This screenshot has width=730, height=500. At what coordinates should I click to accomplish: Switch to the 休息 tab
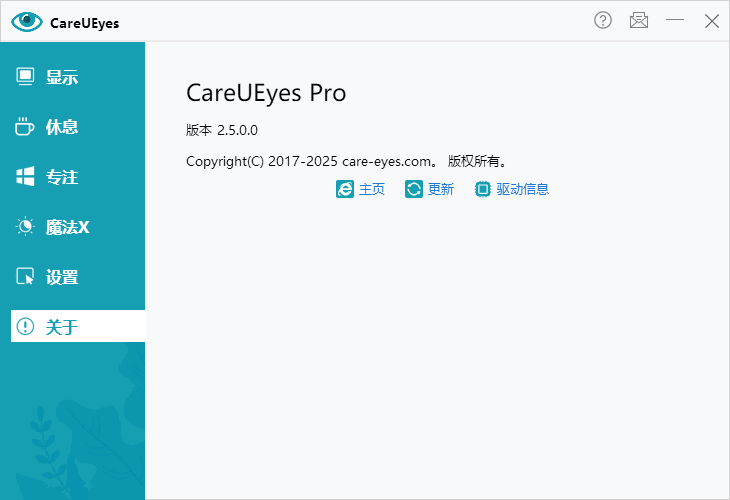[x=62, y=127]
